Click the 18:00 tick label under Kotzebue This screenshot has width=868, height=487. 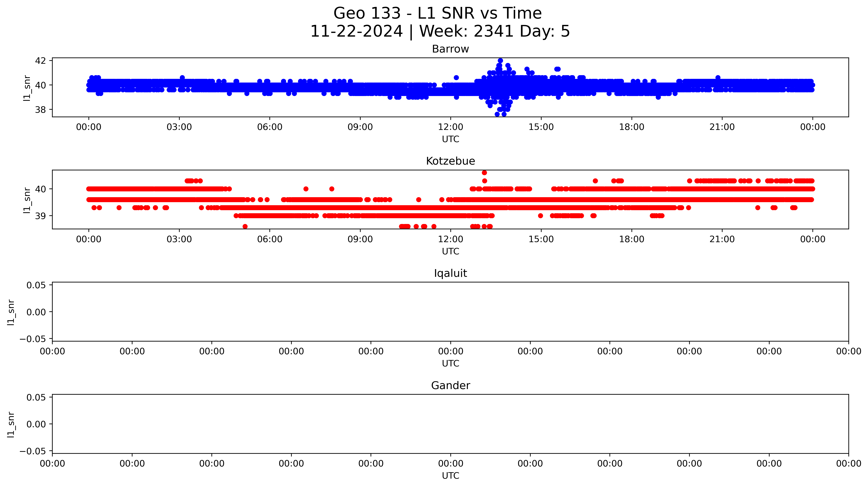point(631,239)
